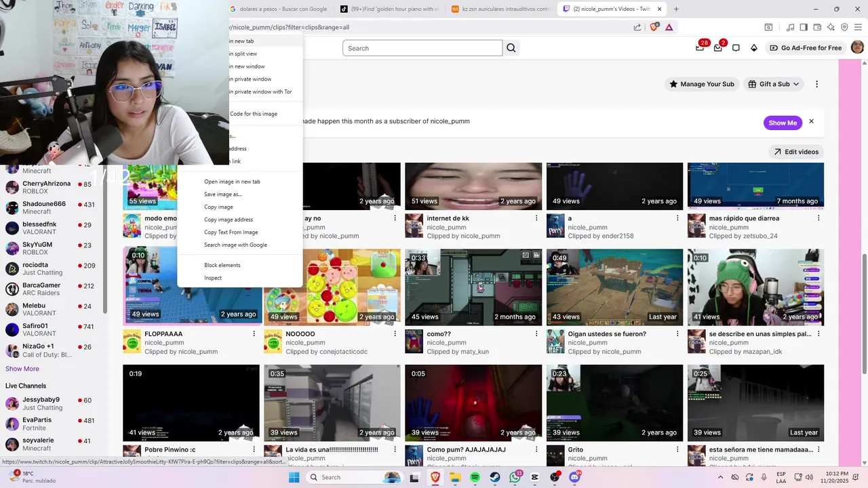
Task: Select 'Open image in new tab' context entry
Action: pos(232,182)
